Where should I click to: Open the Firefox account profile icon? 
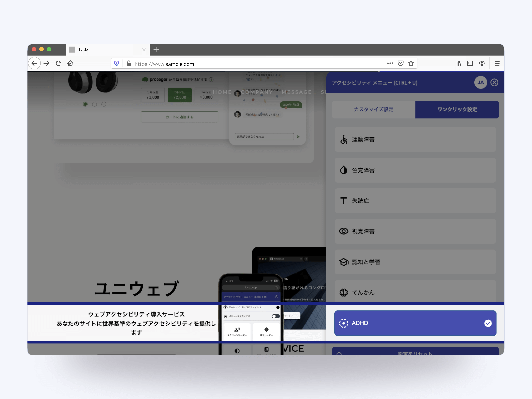[482, 63]
